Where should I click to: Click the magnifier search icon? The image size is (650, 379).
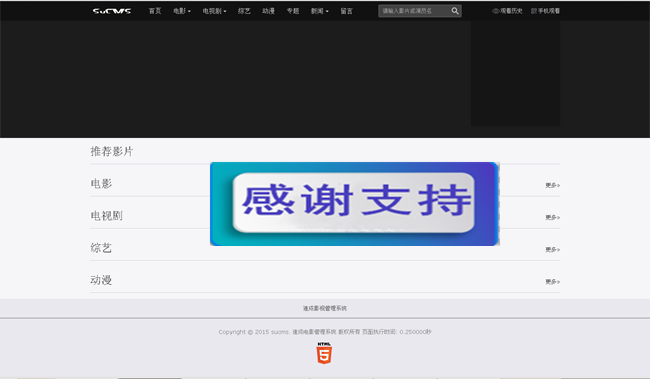coord(455,11)
